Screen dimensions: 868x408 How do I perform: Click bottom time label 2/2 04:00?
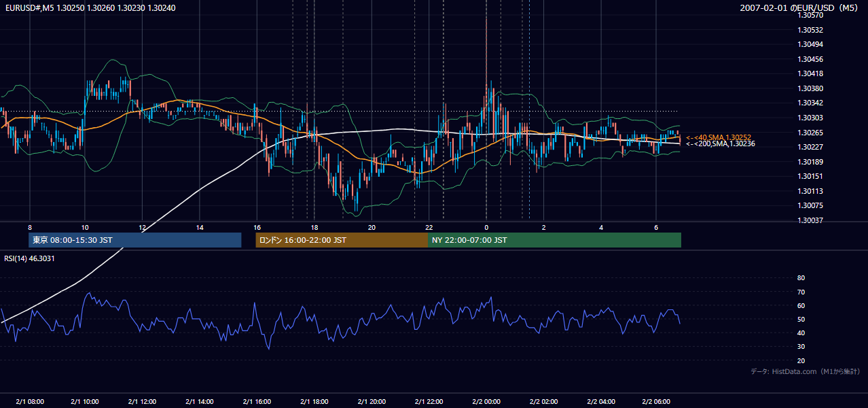(601, 402)
